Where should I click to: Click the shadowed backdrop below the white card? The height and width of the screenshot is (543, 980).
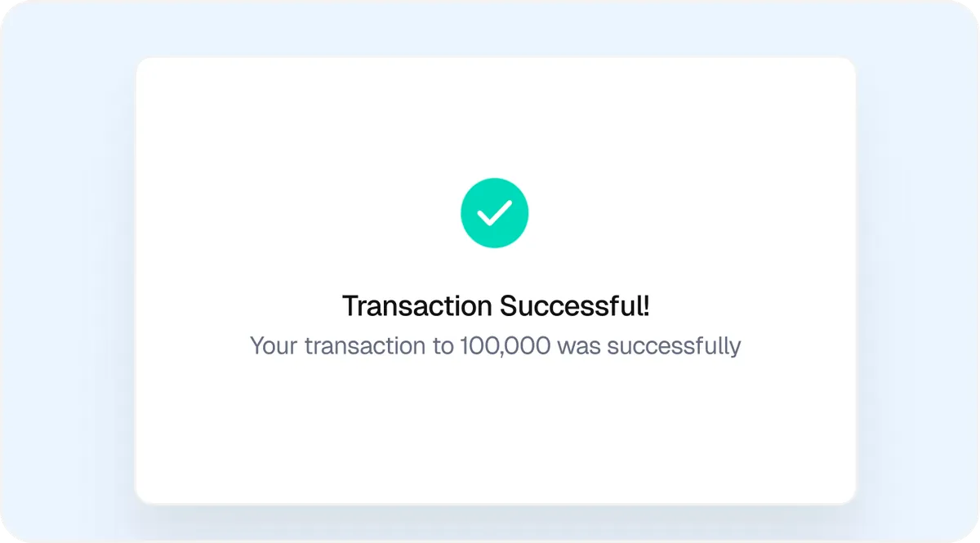tap(495, 523)
